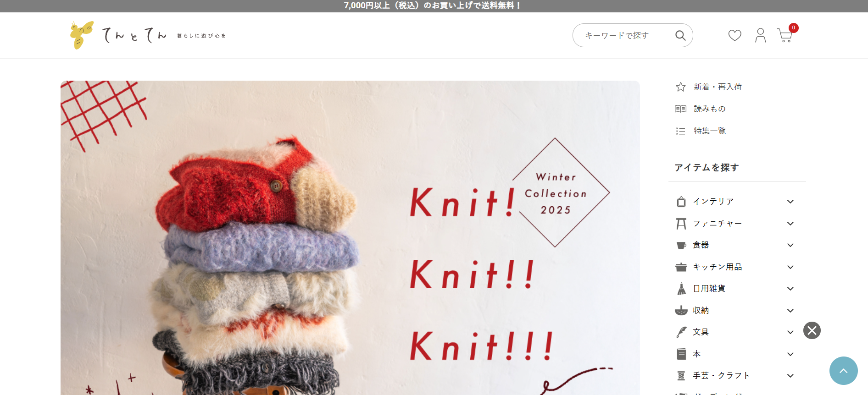Open the 手芸・クラフト category link
The width and height of the screenshot is (868, 395).
[721, 376]
